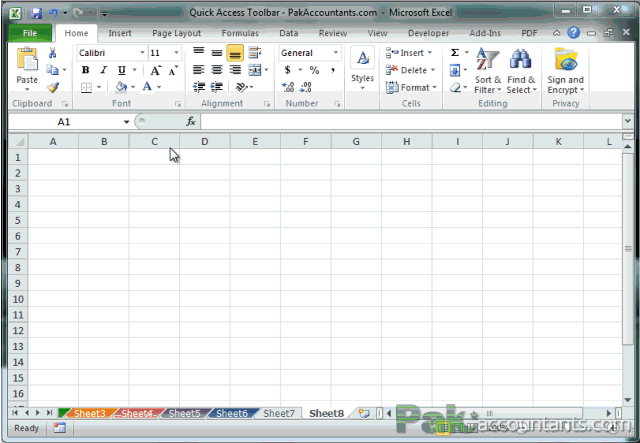Click the Paste clipboard icon
640x443 pixels.
[x=27, y=60]
